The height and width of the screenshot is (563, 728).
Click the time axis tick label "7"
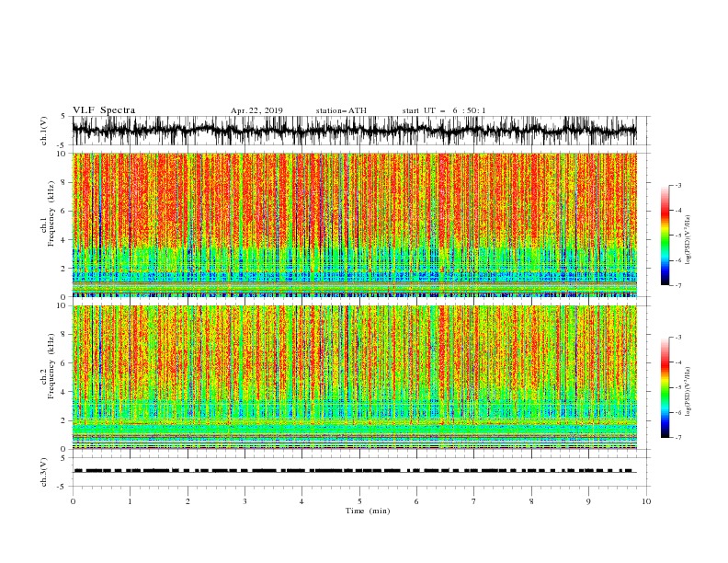[474, 501]
